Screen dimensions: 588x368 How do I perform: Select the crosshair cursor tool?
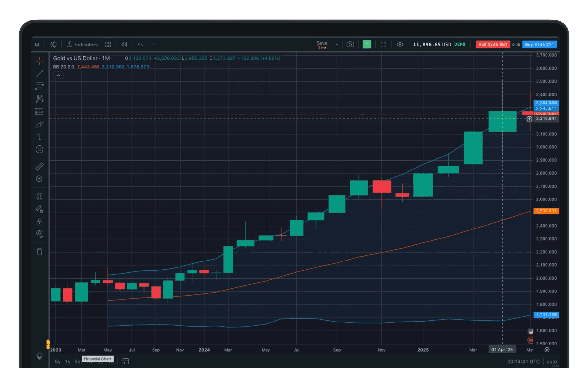point(40,61)
